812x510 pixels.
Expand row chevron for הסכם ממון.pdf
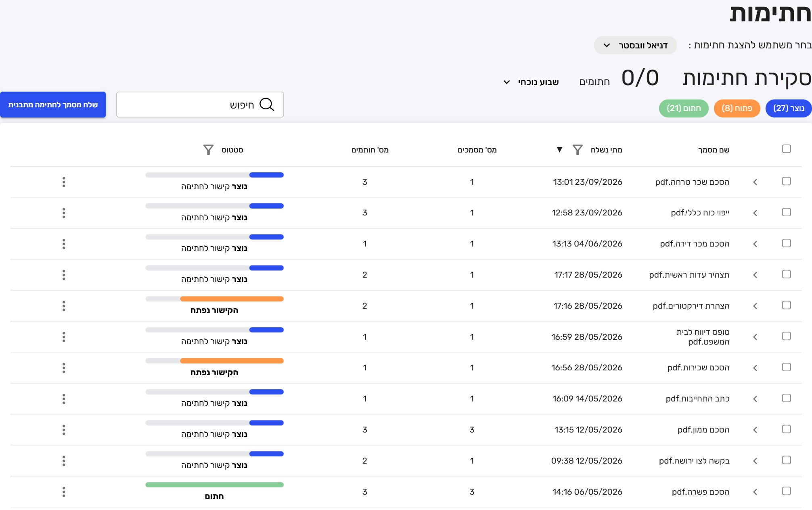click(755, 430)
